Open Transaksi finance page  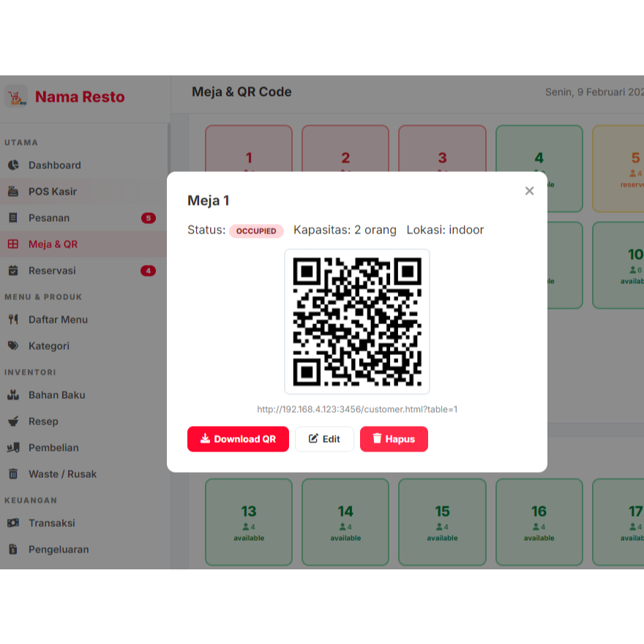pyautogui.click(x=83, y=523)
